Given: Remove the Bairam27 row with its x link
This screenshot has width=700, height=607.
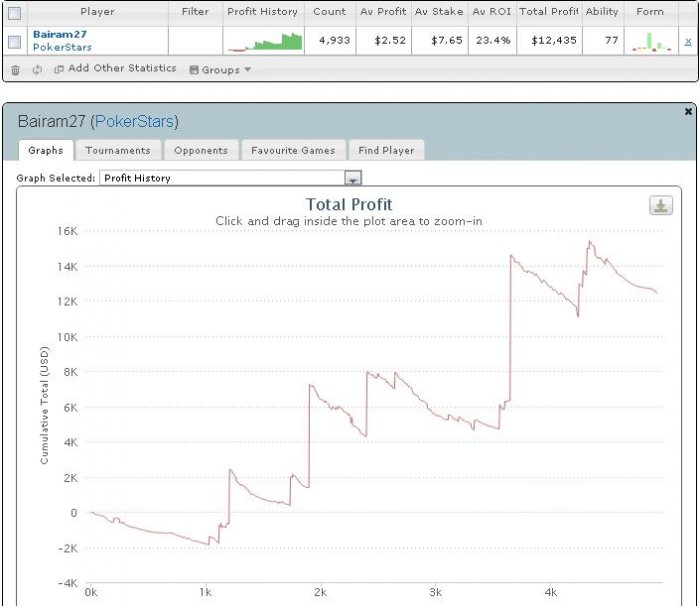Looking at the screenshot, I should coord(688,42).
